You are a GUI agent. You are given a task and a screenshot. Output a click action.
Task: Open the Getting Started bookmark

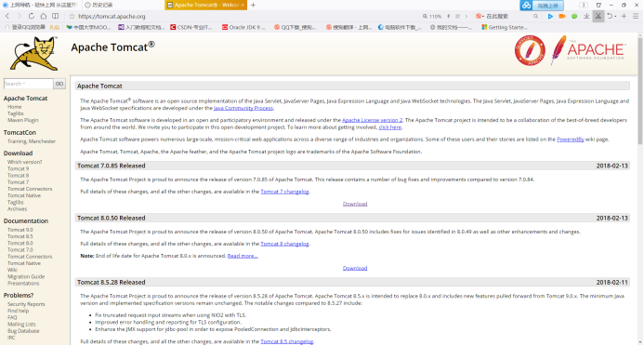(505, 28)
